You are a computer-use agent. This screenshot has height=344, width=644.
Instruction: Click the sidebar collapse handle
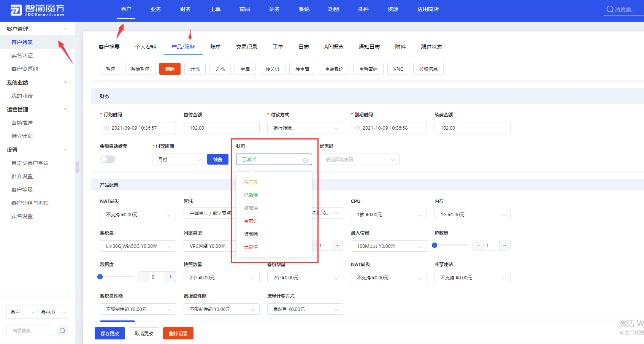(x=77, y=167)
